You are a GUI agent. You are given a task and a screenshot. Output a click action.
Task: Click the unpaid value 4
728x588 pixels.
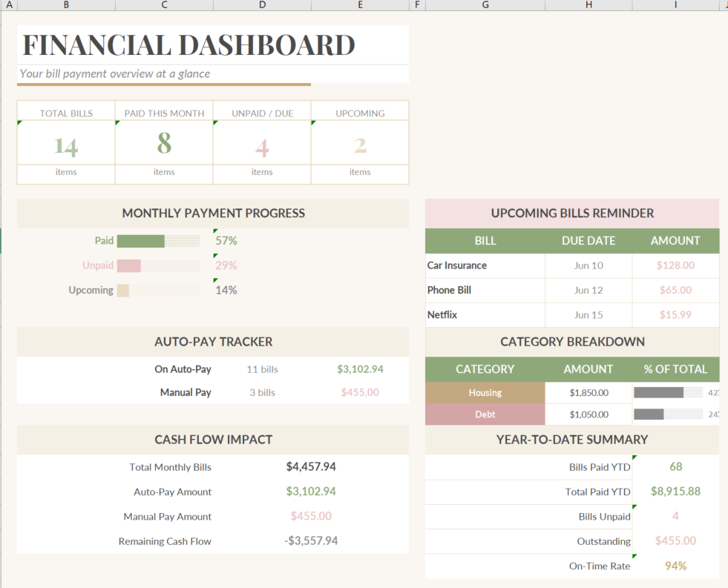(262, 148)
